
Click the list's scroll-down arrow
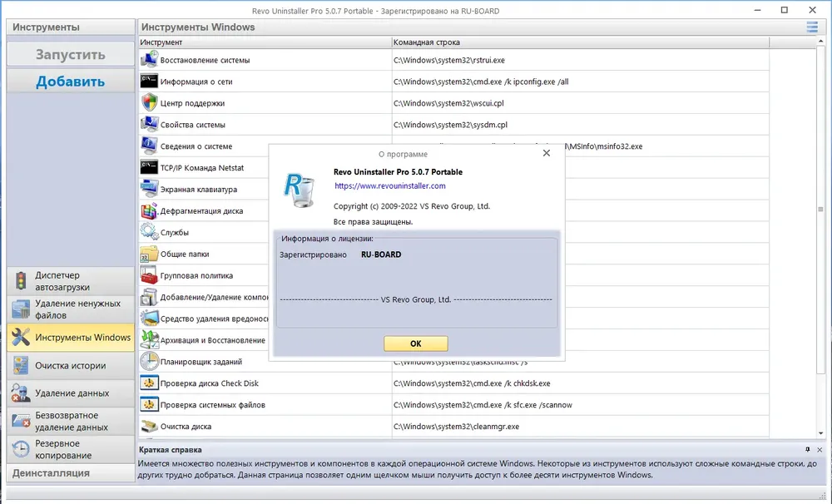click(x=820, y=433)
